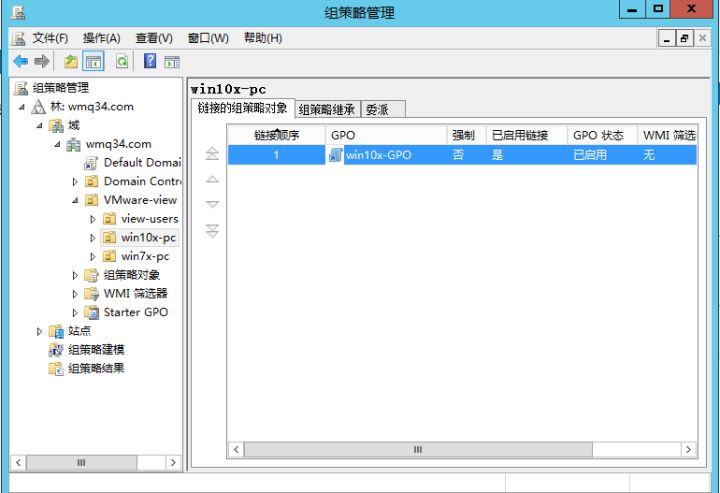Image resolution: width=720 pixels, height=493 pixels.
Task: Expand the 组策略对象 node
Action: tap(75, 275)
